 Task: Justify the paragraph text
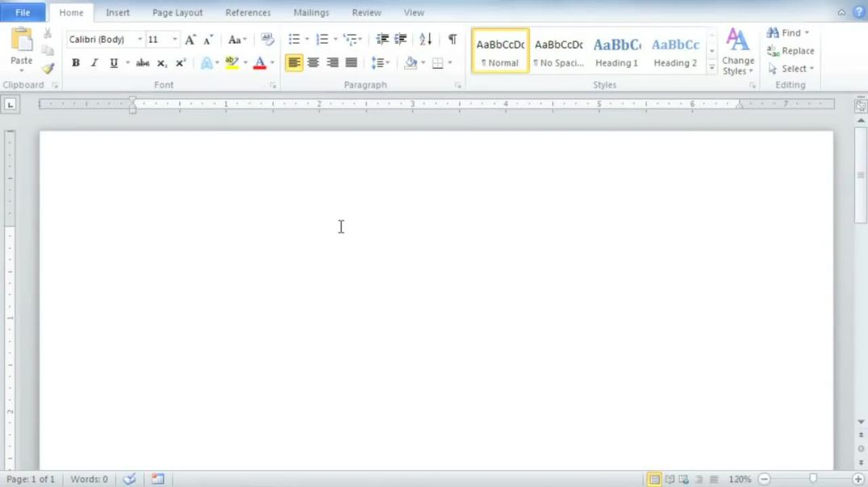(x=351, y=63)
